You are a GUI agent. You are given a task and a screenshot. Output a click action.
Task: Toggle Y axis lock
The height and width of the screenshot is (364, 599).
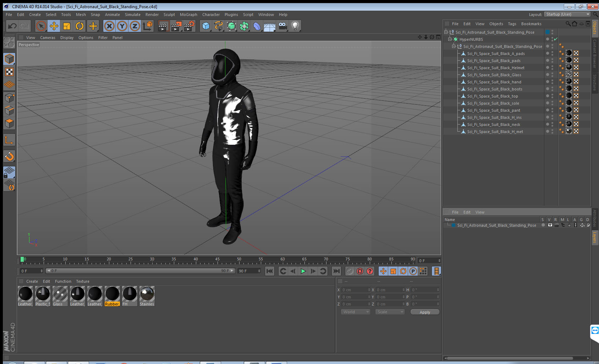(122, 26)
